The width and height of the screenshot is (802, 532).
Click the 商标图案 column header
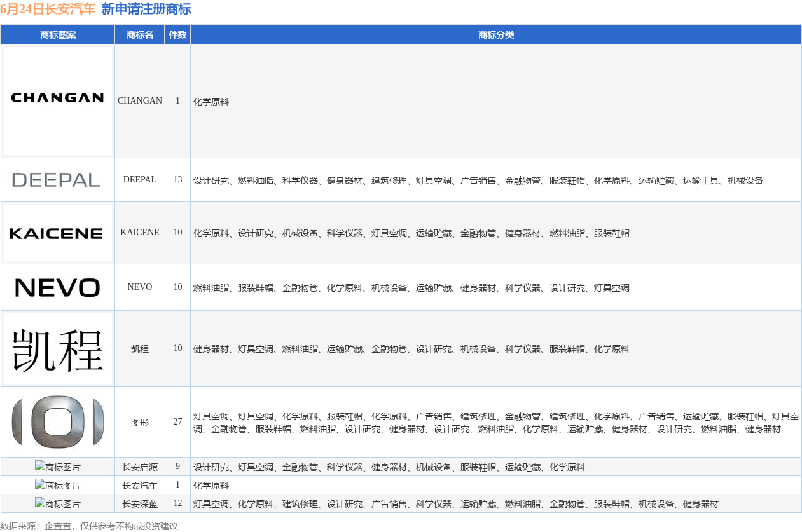click(58, 35)
